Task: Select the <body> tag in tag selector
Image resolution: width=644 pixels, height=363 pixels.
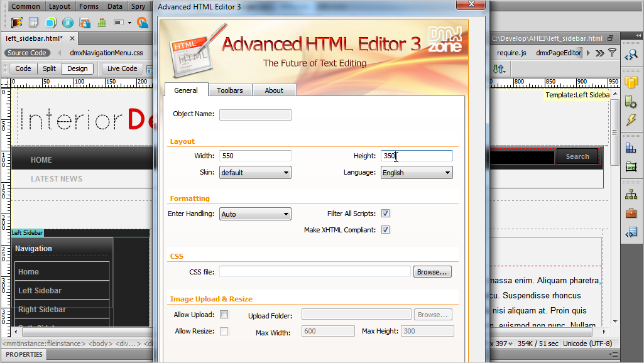Action: [101, 344]
